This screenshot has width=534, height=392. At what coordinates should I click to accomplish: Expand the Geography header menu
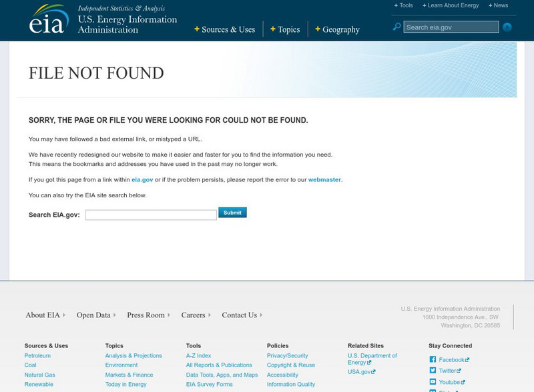[x=337, y=30]
